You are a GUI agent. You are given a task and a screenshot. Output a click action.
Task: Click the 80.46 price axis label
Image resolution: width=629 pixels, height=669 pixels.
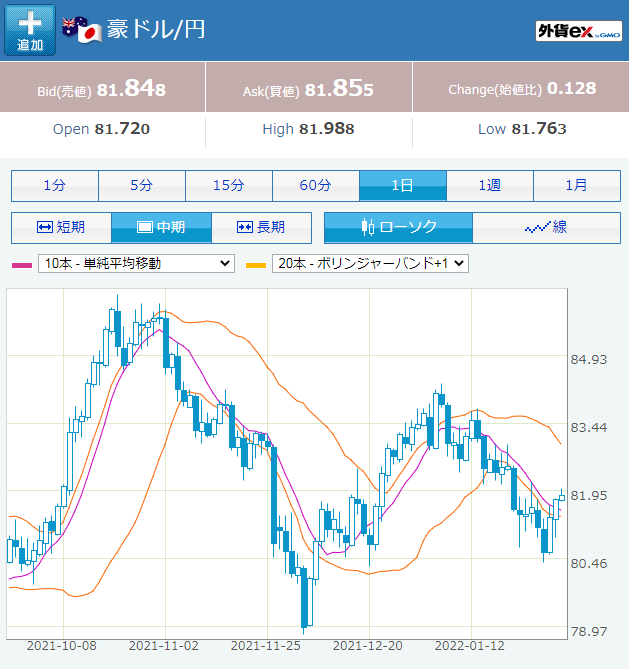tap(589, 564)
